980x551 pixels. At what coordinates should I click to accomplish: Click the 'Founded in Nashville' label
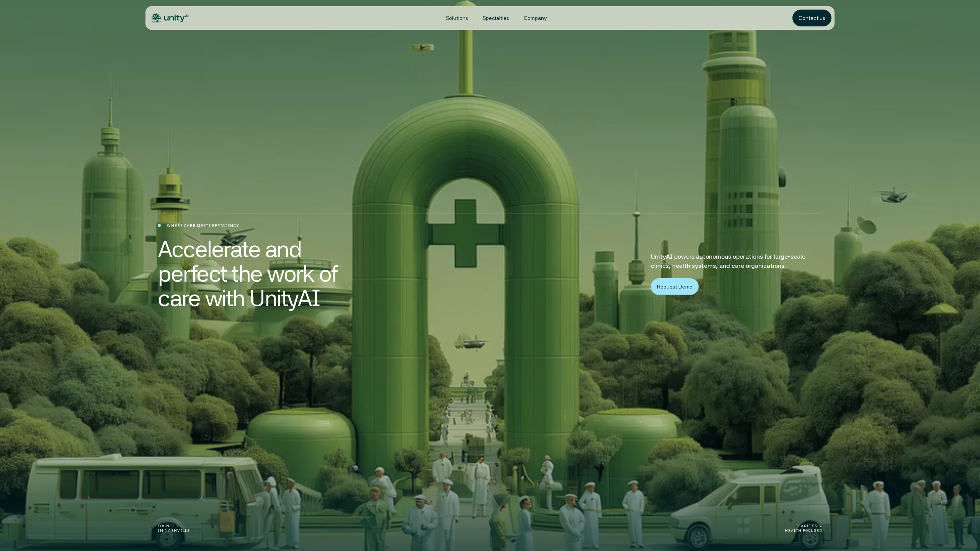[174, 528]
